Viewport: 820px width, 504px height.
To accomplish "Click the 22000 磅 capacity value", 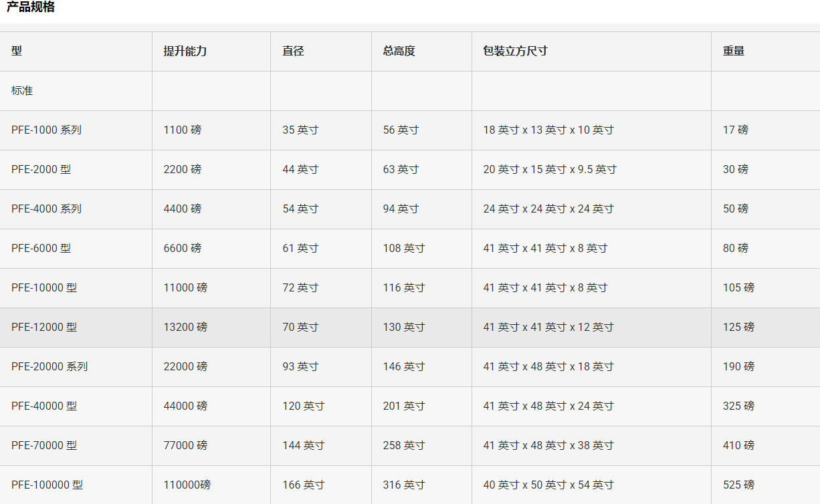I will point(185,366).
